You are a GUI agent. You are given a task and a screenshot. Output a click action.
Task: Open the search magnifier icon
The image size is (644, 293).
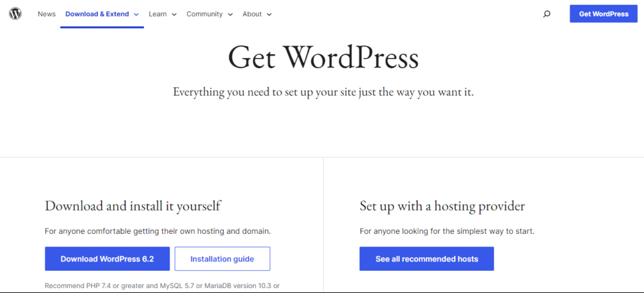click(x=547, y=14)
